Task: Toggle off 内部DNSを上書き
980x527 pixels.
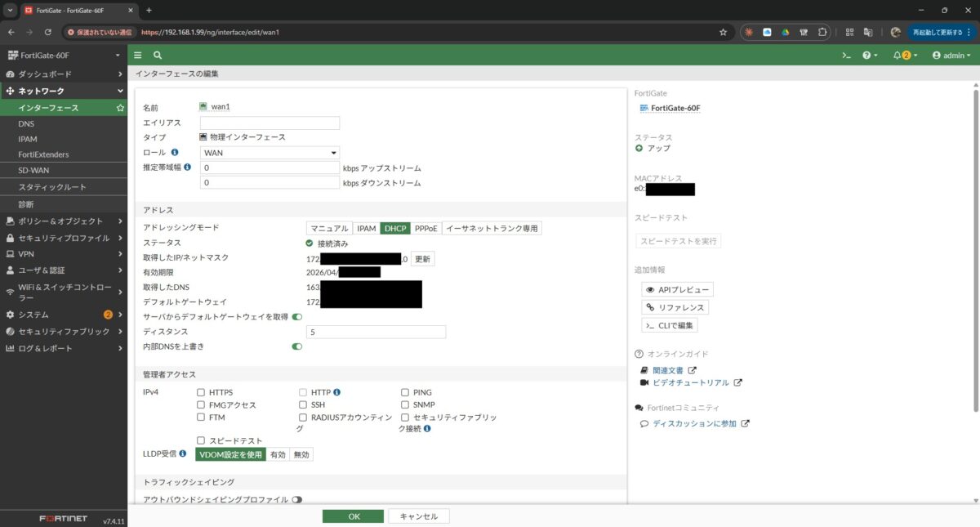Action: coord(297,346)
